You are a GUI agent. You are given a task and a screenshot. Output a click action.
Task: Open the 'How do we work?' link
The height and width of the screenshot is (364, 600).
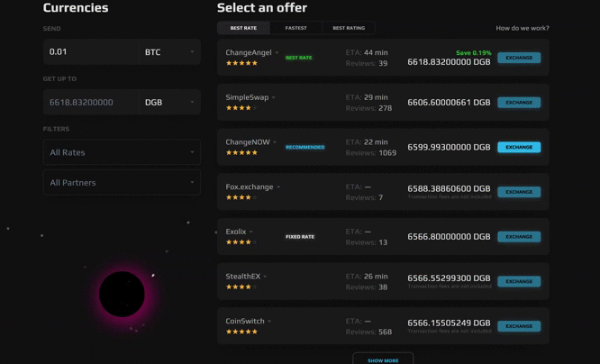(523, 28)
